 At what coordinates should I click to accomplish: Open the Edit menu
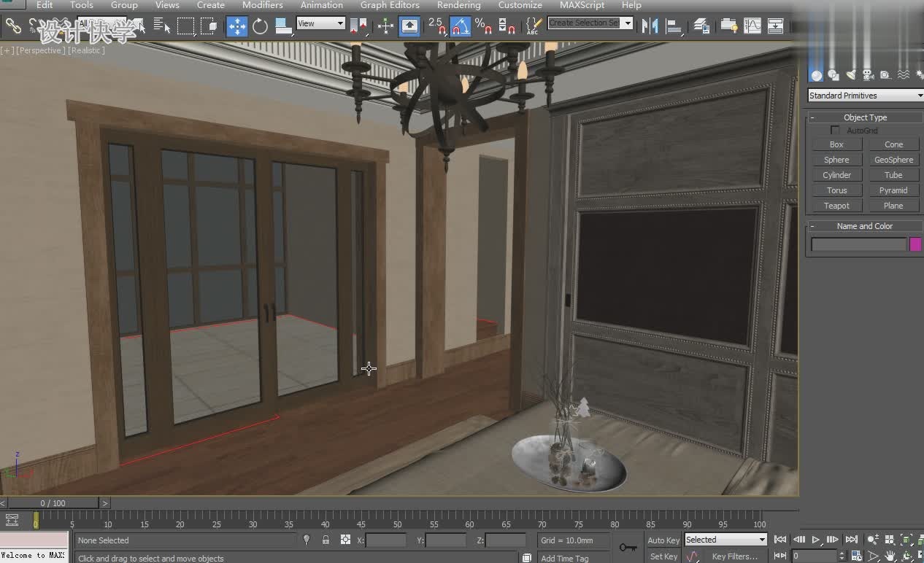45,5
